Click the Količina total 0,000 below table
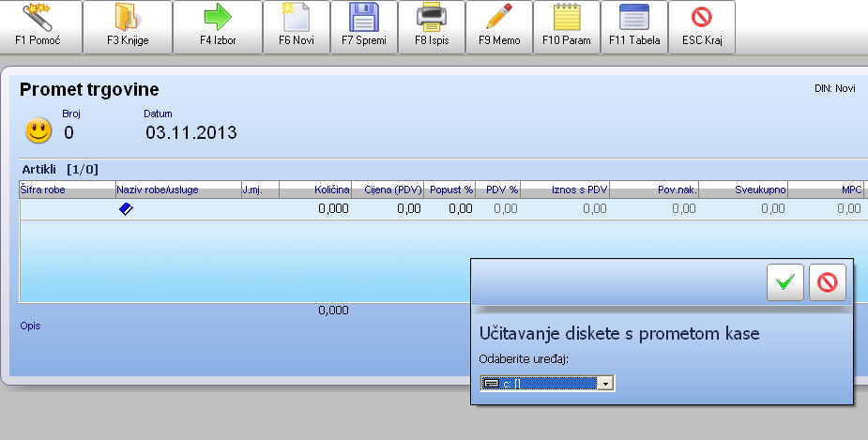The image size is (868, 440). click(333, 310)
